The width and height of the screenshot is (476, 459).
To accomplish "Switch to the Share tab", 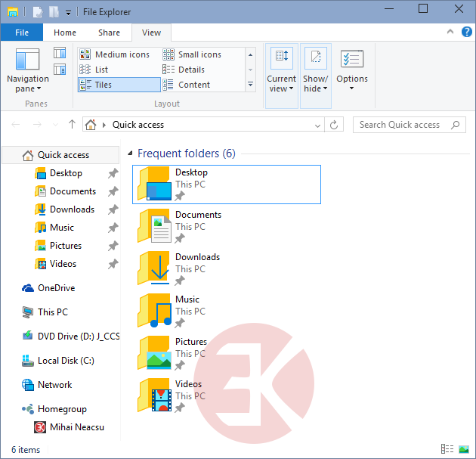I will [x=109, y=33].
